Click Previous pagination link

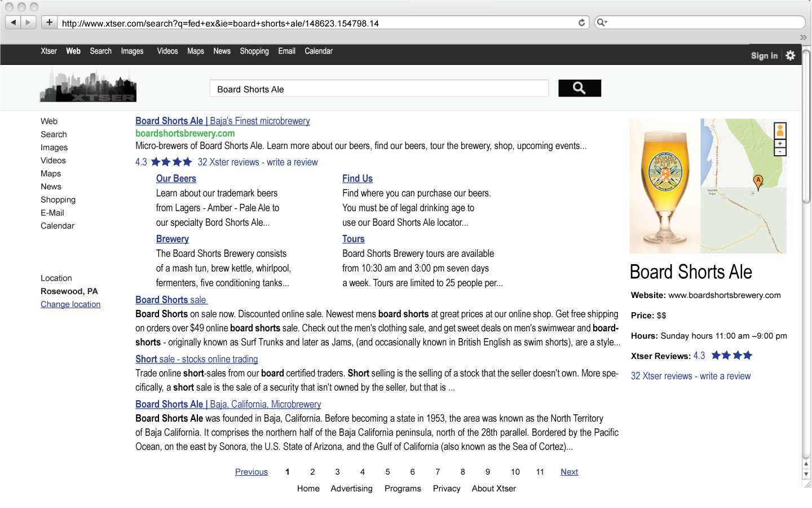[251, 472]
